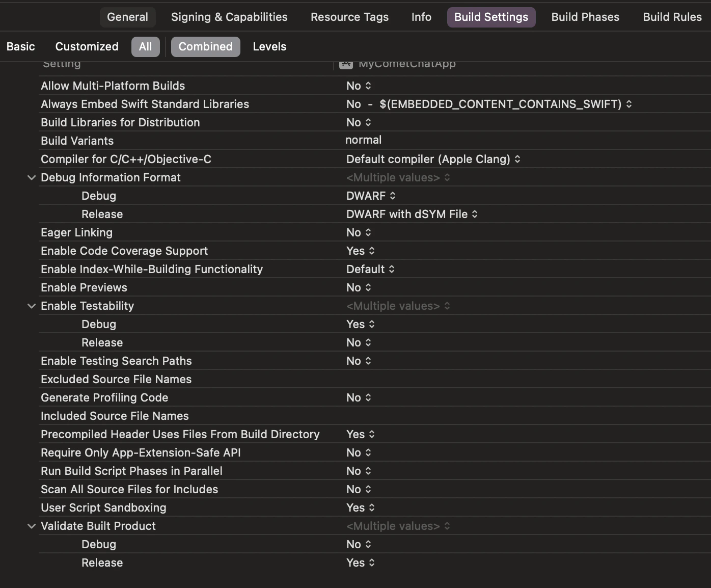Screen dimensions: 711x588
Task: Open the Compiler for C/C++/Objective-C popup
Action: (433, 159)
